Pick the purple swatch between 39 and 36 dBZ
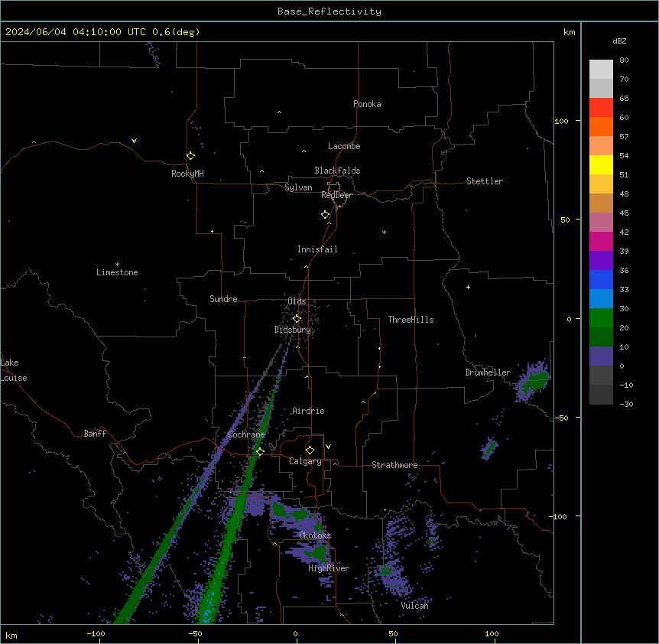The height and width of the screenshot is (644, 659). click(601, 261)
